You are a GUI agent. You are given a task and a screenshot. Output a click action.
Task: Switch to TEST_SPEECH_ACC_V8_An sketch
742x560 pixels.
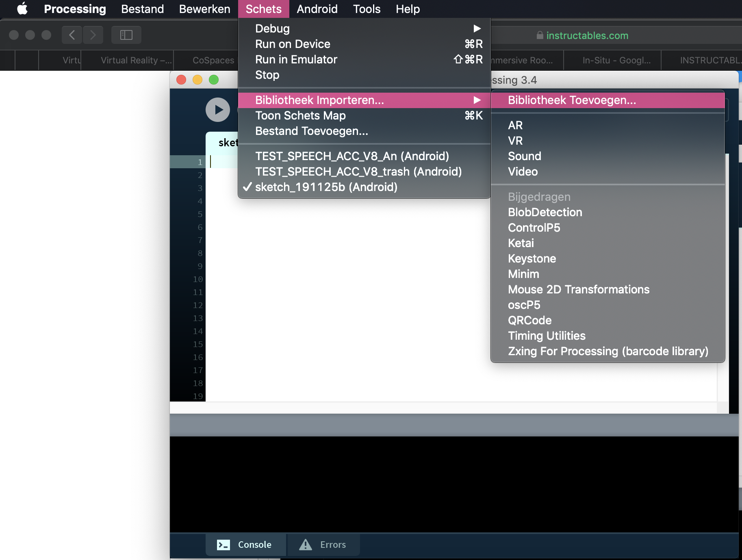(x=364, y=156)
